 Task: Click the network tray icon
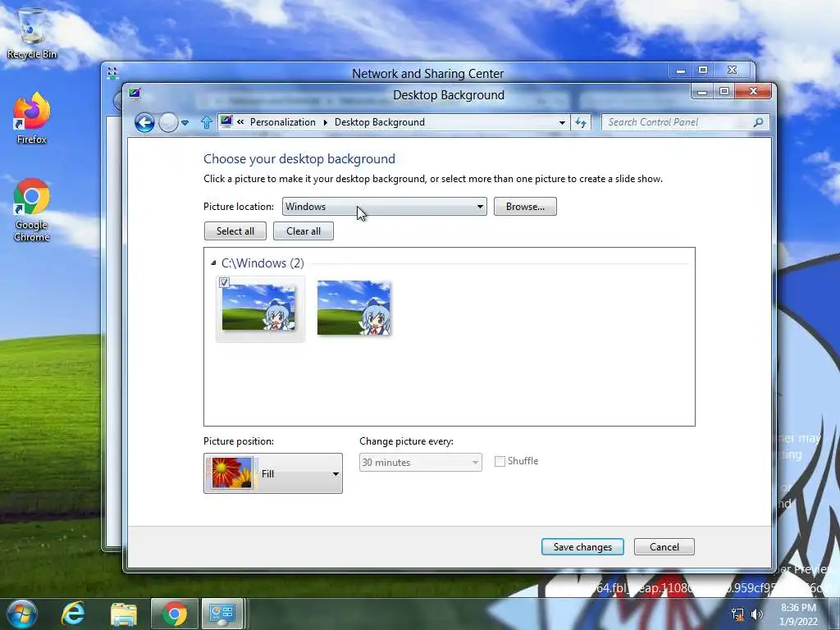coord(737,614)
